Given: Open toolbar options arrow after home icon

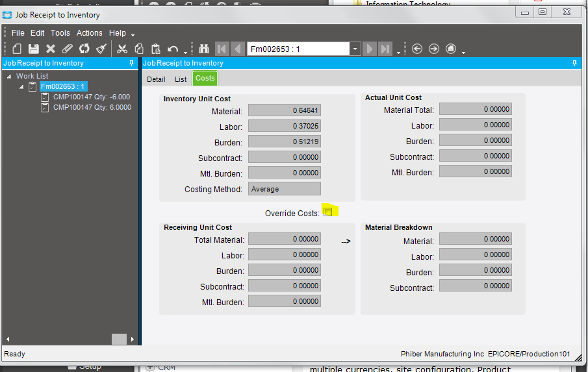Looking at the screenshot, I should tap(463, 53).
